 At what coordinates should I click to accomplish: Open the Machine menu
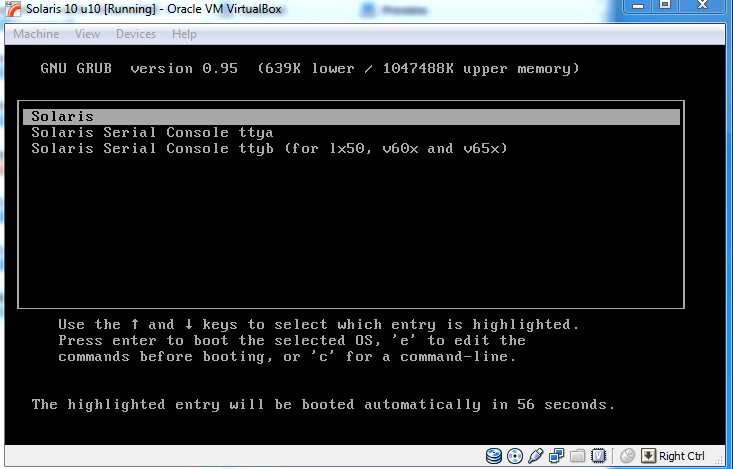pos(36,34)
